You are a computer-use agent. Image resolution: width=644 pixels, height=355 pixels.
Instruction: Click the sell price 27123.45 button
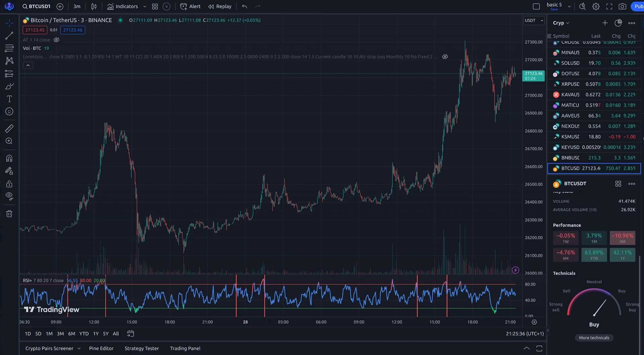[x=35, y=30]
